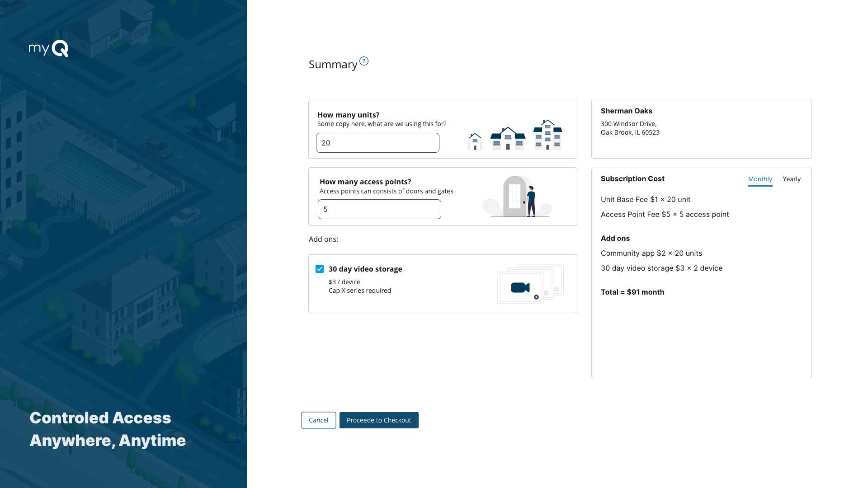868x488 pixels.
Task: Click the small single house icon
Action: pyautogui.click(x=475, y=141)
